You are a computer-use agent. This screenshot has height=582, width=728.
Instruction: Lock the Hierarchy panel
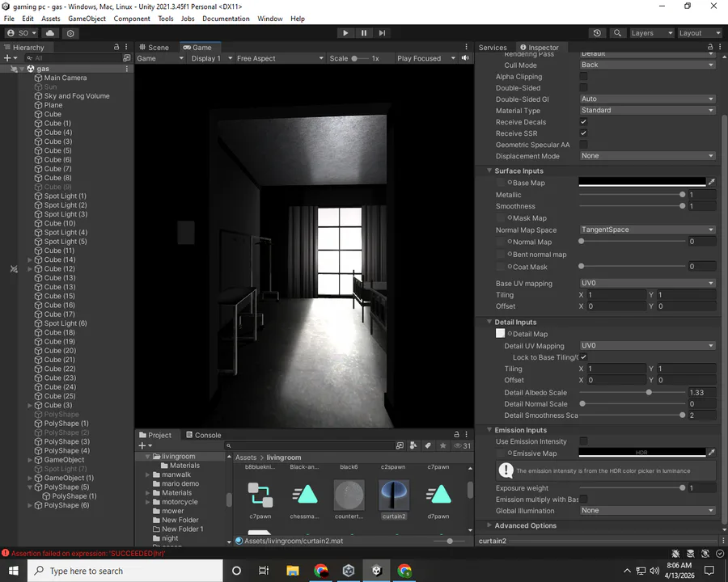coord(116,47)
